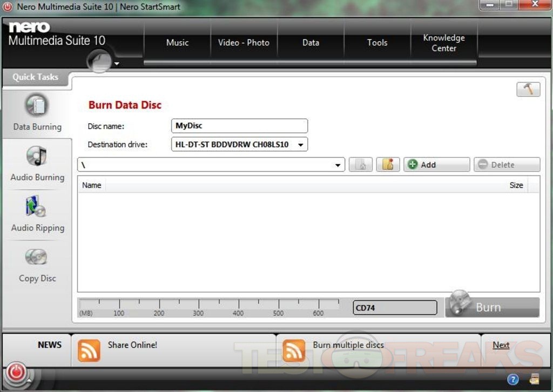Expand the Destination drive dropdown
This screenshot has width=553, height=392.
[x=301, y=145]
